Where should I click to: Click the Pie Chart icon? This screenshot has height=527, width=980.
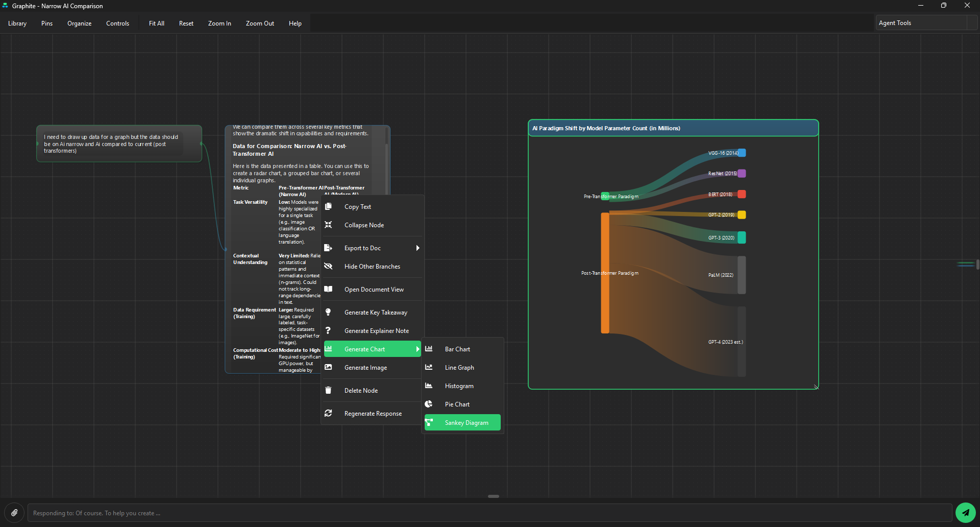(x=429, y=404)
